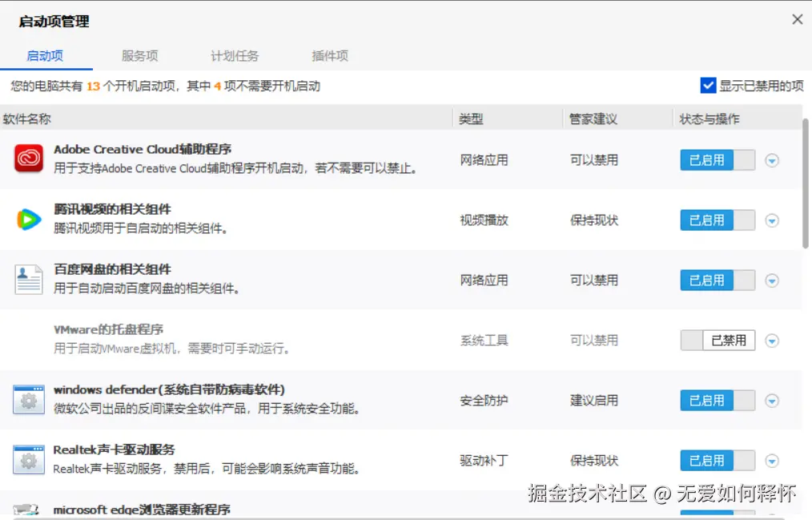This screenshot has height=520, width=812.
Task: Switch to the 启动项 tab
Action: tap(45, 56)
